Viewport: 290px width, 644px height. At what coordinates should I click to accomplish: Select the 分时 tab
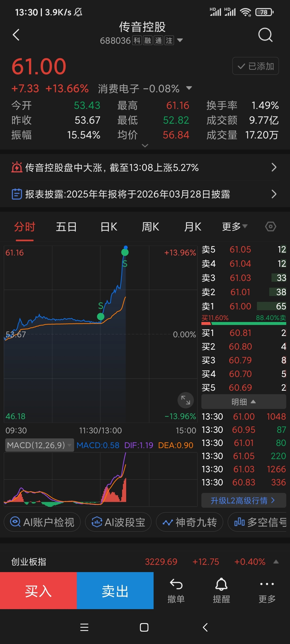pos(24,227)
